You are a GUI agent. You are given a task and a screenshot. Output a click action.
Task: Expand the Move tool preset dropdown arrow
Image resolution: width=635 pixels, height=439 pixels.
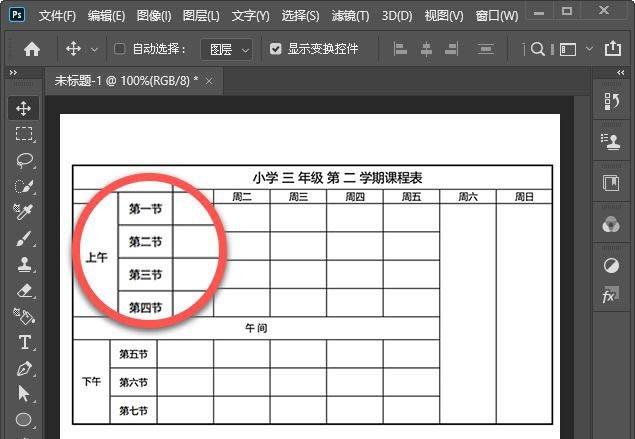95,49
